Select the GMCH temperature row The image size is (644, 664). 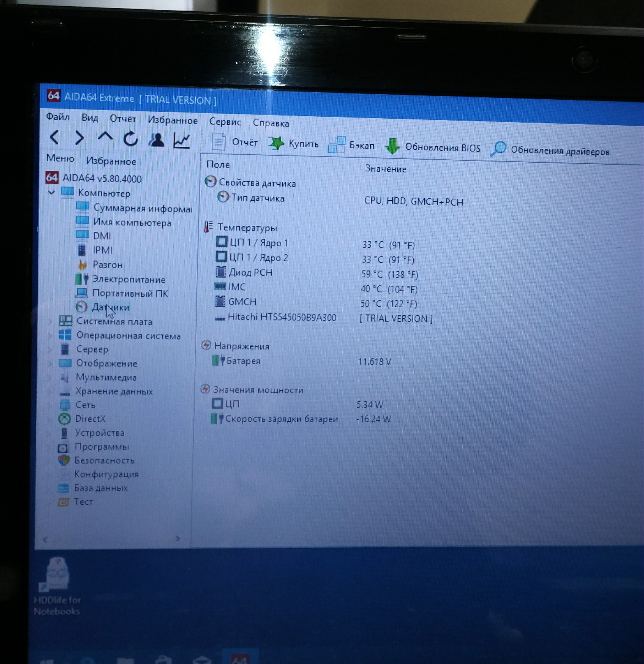[x=316, y=302]
